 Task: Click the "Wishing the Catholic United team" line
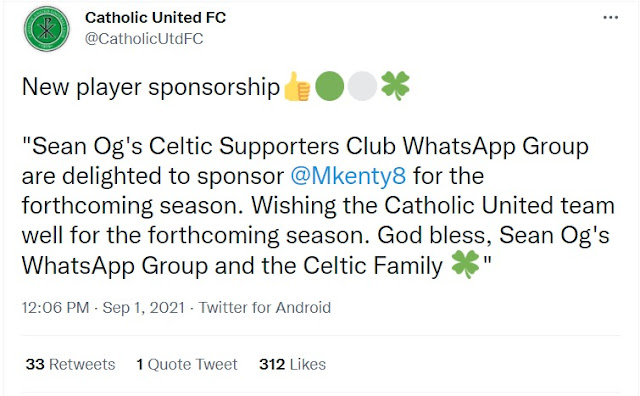(433, 206)
